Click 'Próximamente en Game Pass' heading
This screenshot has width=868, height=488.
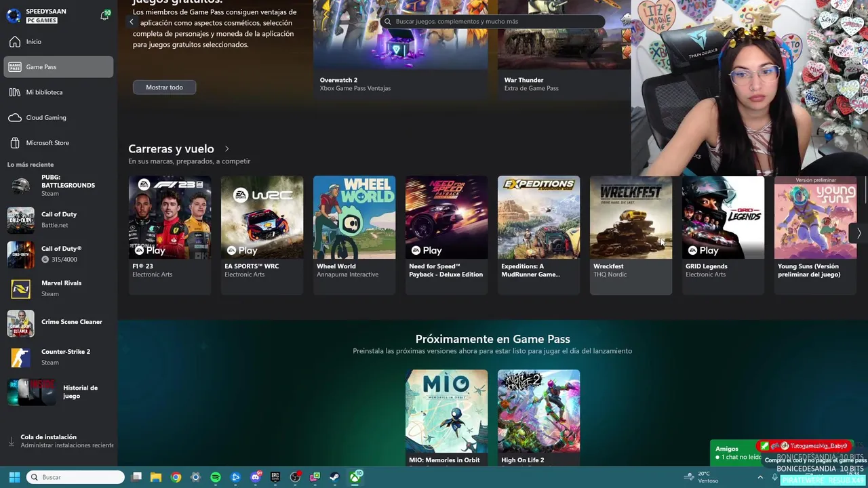492,339
